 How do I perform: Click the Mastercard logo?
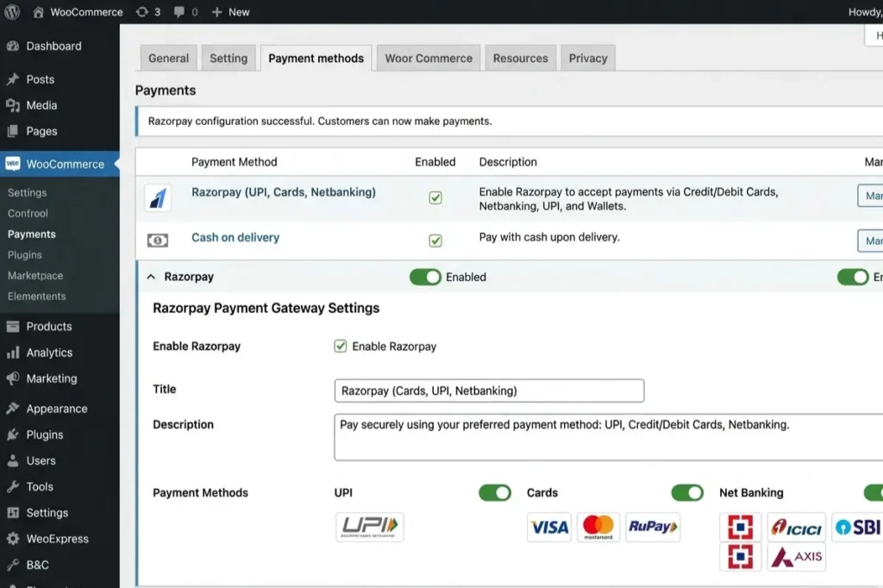point(598,527)
